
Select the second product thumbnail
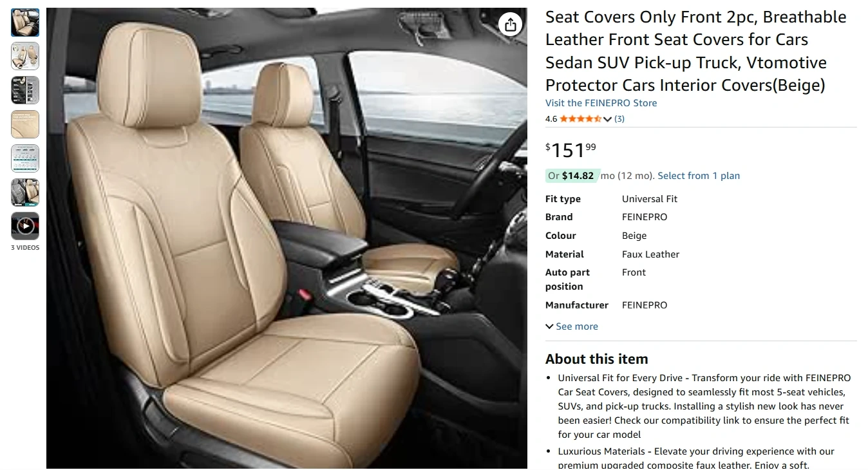pos(25,56)
